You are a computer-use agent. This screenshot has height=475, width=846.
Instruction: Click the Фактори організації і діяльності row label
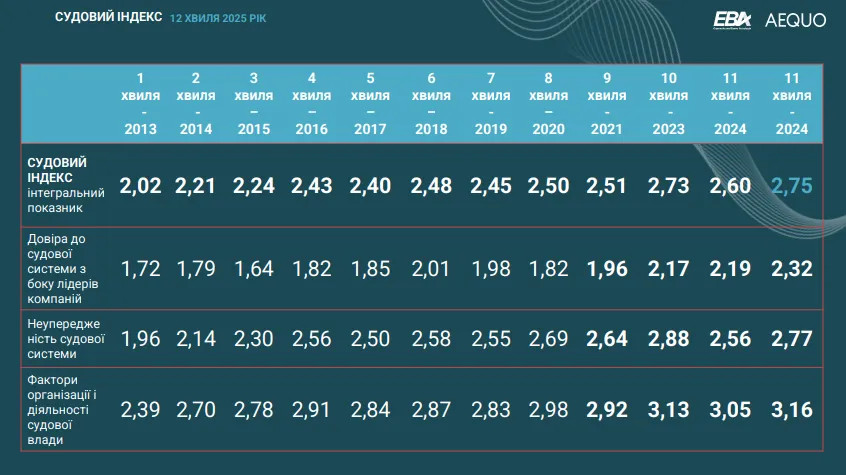(x=65, y=409)
